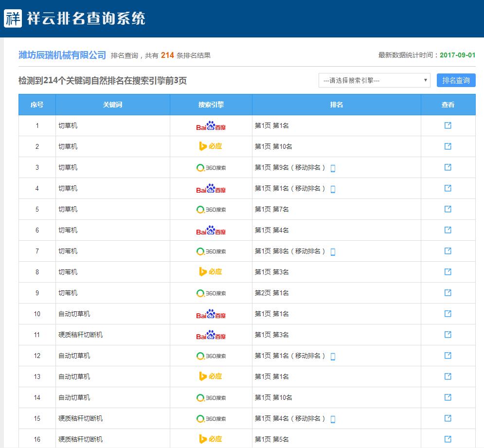The width and height of the screenshot is (484, 448).
Task: Click Bing 必应 logo in row 2
Action: (x=211, y=146)
